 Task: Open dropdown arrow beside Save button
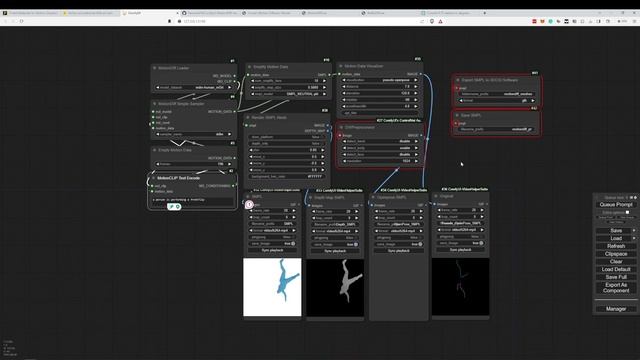point(634,231)
